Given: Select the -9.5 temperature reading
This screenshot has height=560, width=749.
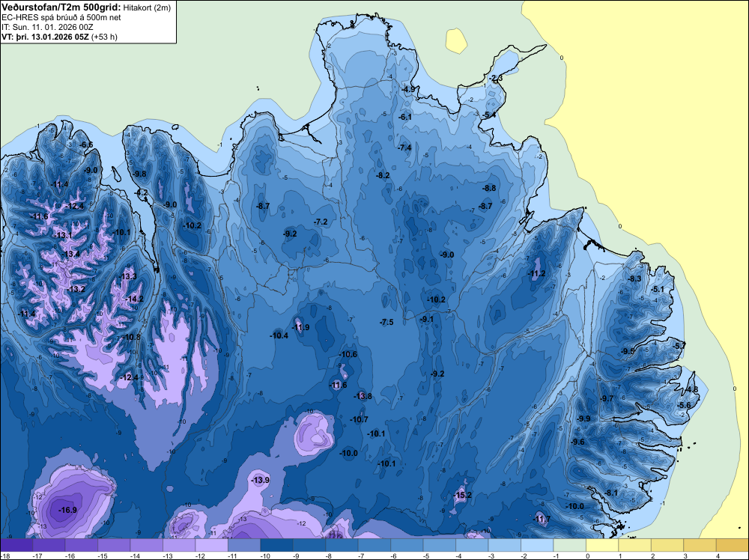Looking at the screenshot, I should click(x=628, y=351).
